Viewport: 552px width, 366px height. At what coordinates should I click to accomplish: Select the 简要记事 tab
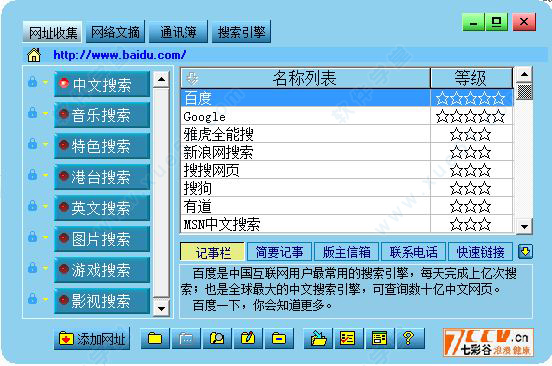280,252
